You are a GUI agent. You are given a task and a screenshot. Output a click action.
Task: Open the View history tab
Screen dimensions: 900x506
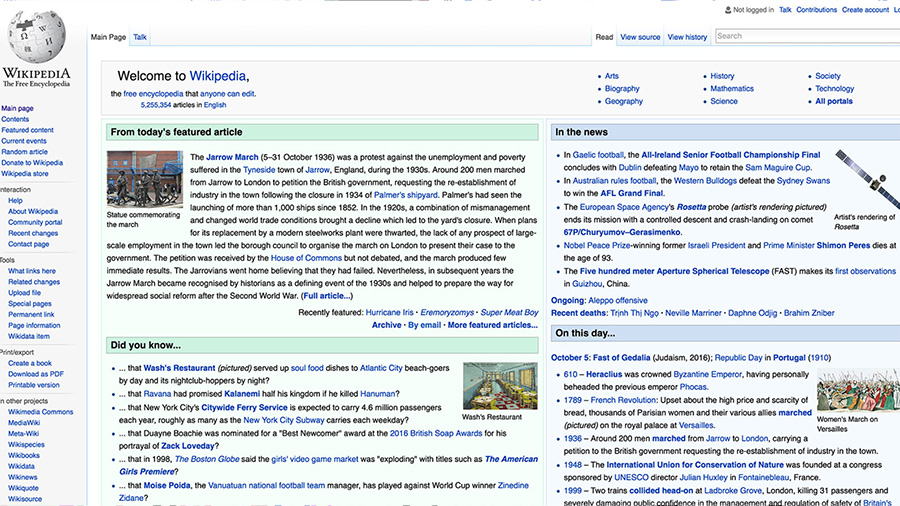click(x=687, y=37)
